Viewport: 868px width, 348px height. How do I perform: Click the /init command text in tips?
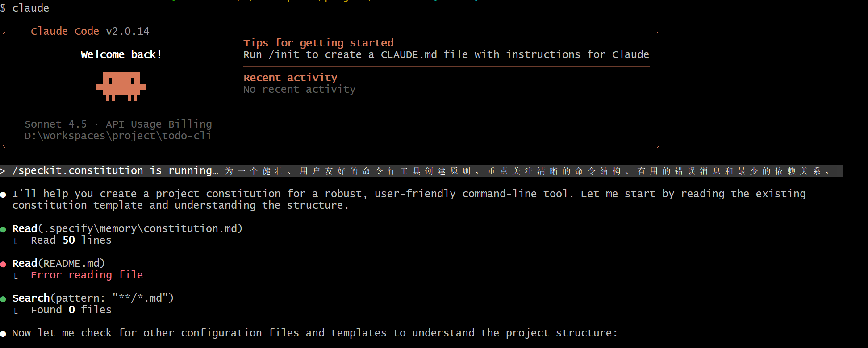pos(284,54)
